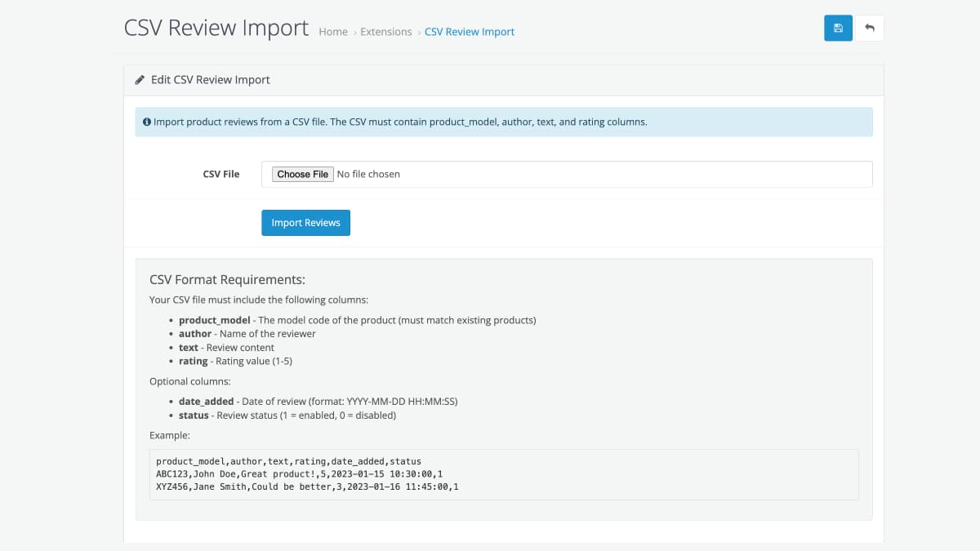
Task: Click the "CSV Format Requirements:" heading
Action: [227, 279]
